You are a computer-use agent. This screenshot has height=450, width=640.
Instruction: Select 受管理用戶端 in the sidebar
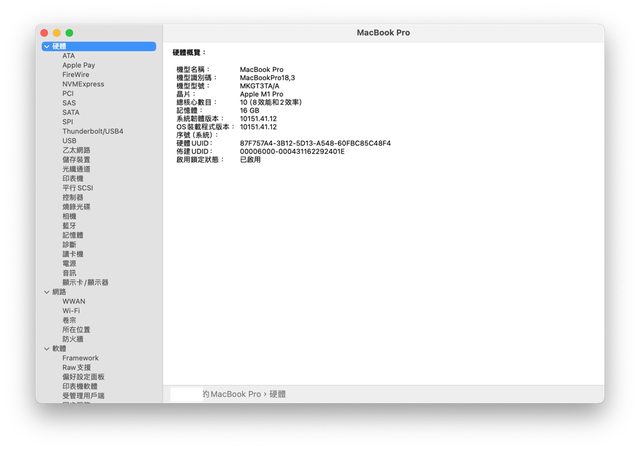coord(83,396)
